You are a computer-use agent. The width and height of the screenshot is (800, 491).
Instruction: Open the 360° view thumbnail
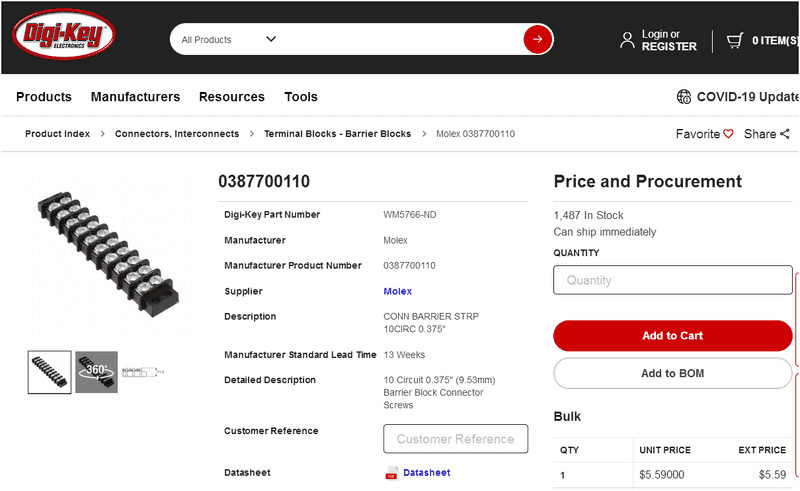pyautogui.click(x=96, y=372)
